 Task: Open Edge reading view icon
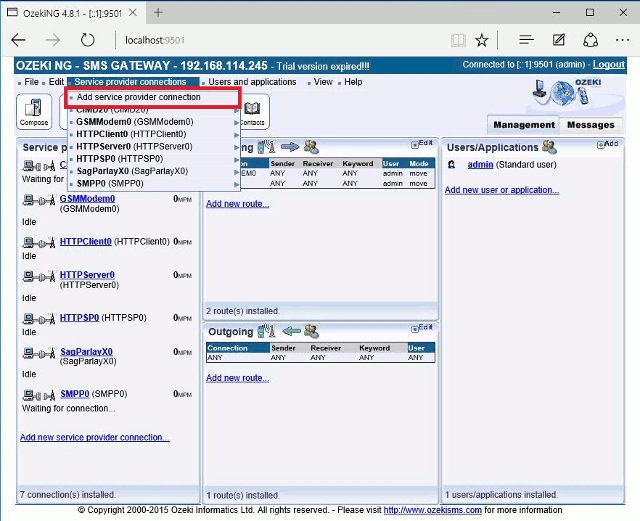(x=457, y=40)
